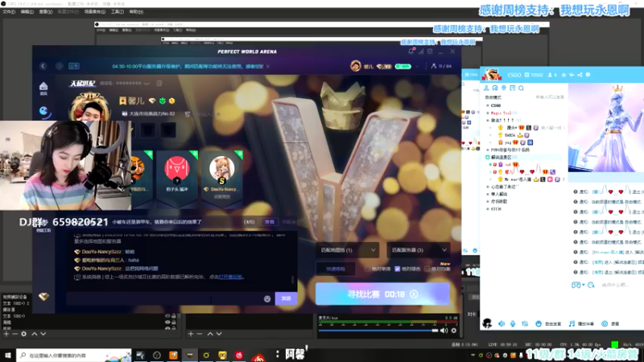644x362 pixels.
Task: Open the 匹配地图组 (1) map dropdown
Action: 347,250
